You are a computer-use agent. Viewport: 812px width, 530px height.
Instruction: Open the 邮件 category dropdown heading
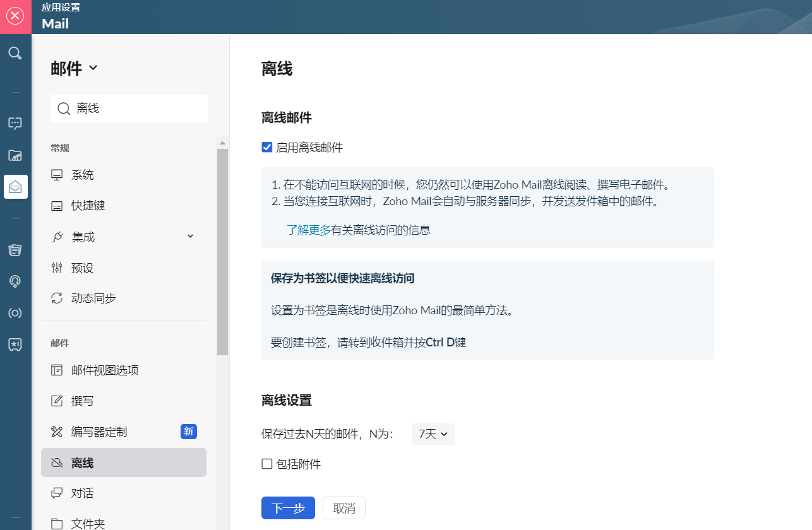(x=74, y=69)
